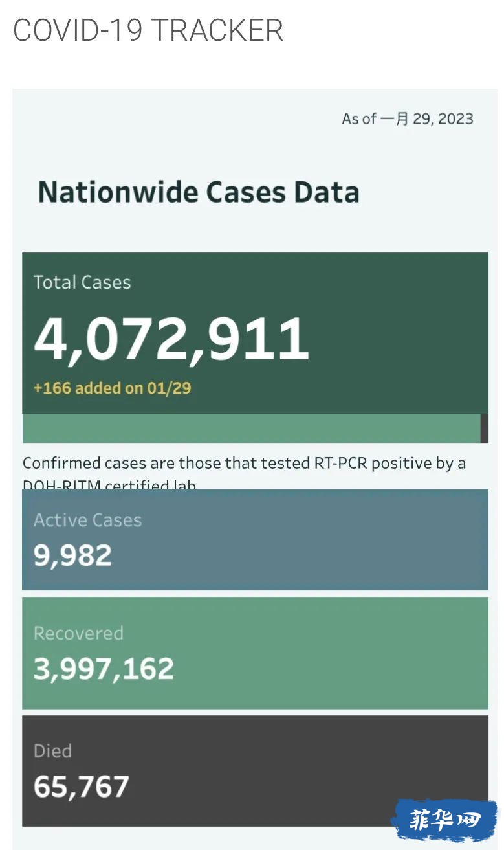This screenshot has width=504, height=850.
Task: Select the Died label
Action: point(52,751)
